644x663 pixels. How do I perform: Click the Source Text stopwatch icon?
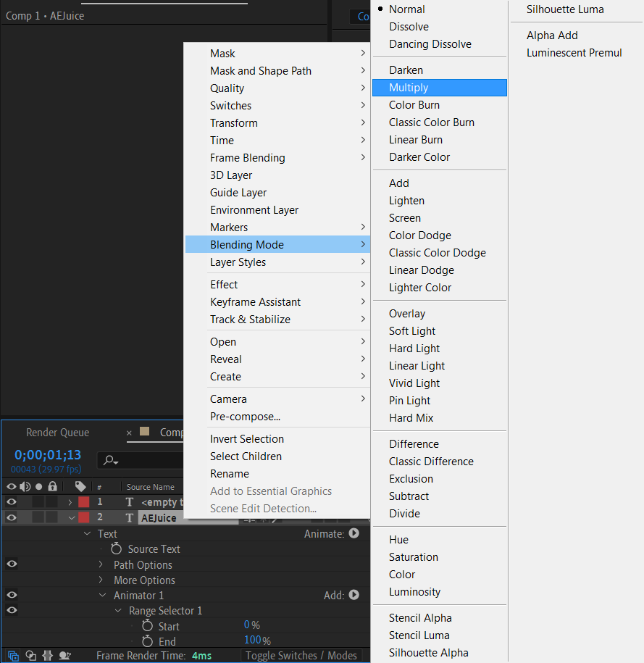pyautogui.click(x=117, y=549)
